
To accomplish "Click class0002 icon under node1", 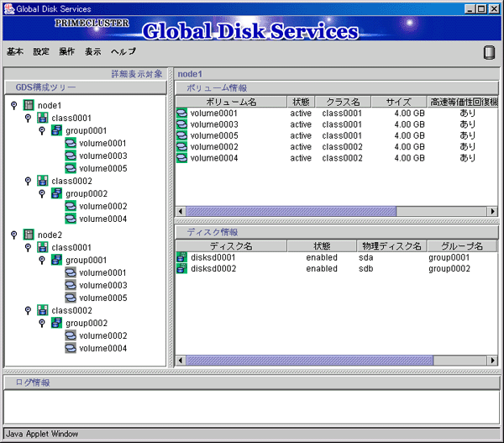I will (43, 181).
